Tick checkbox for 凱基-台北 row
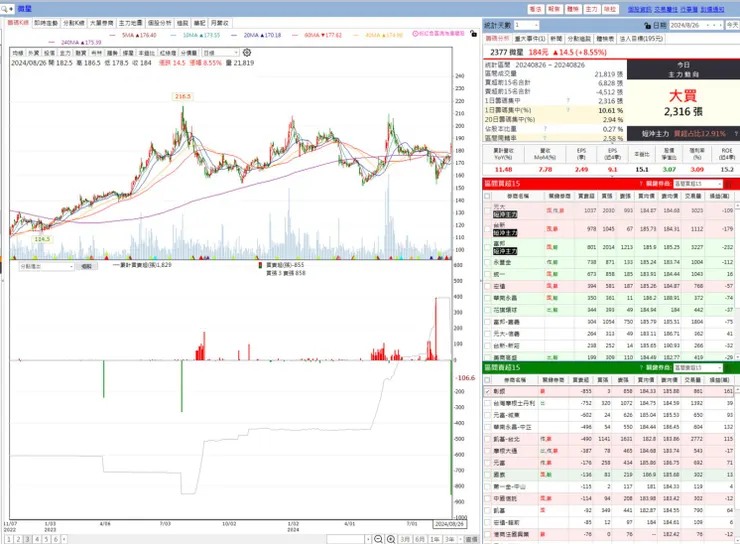 [488, 439]
